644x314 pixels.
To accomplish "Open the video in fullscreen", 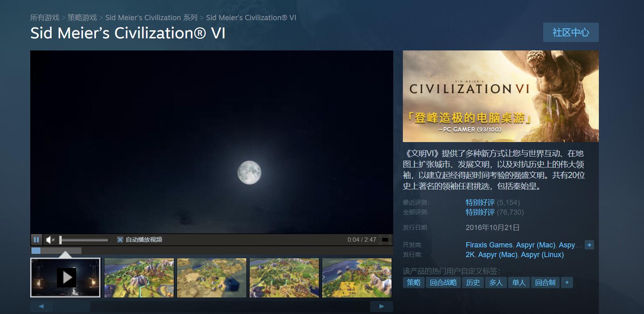I will pyautogui.click(x=385, y=240).
